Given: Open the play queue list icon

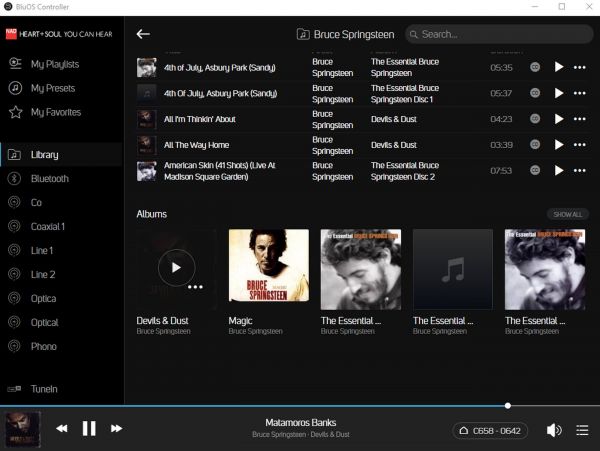Looking at the screenshot, I should pyautogui.click(x=582, y=430).
